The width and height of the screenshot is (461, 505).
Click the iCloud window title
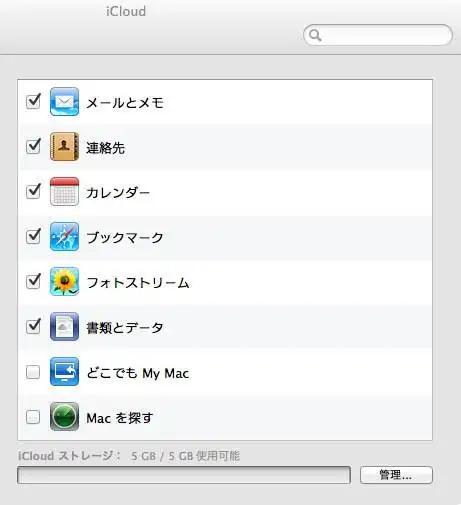[126, 11]
